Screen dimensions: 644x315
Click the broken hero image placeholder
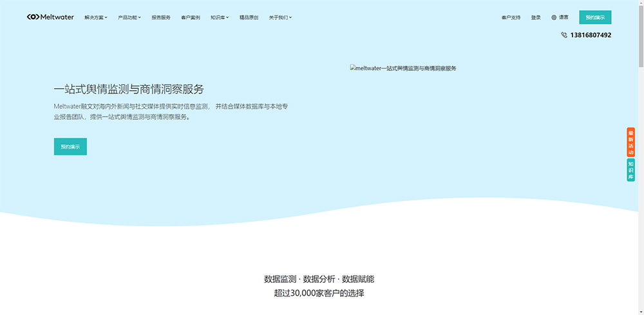[403, 68]
